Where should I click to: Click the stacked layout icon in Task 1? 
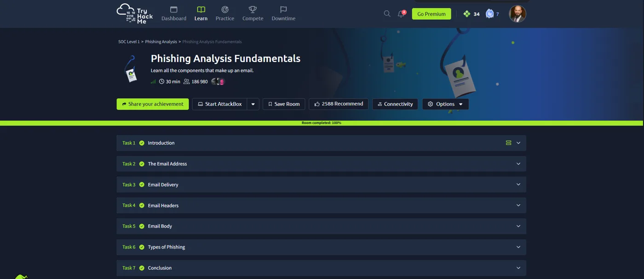[508, 143]
